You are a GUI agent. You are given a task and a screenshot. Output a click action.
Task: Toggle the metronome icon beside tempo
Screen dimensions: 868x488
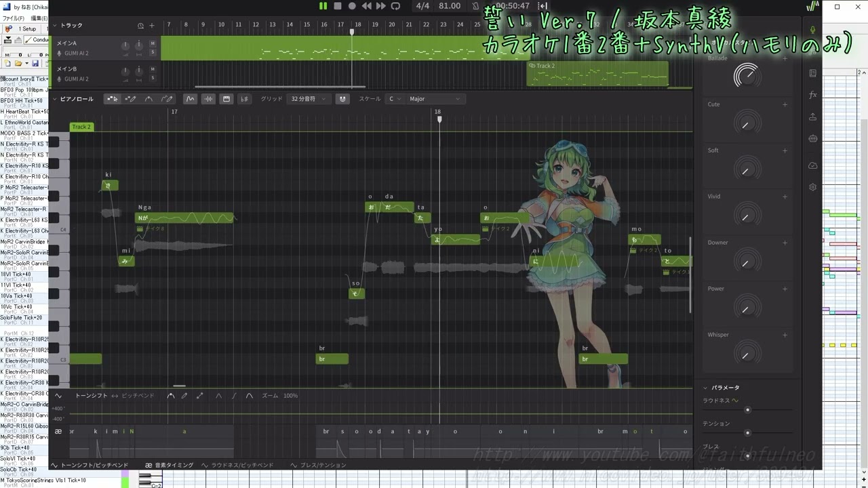pos(475,6)
